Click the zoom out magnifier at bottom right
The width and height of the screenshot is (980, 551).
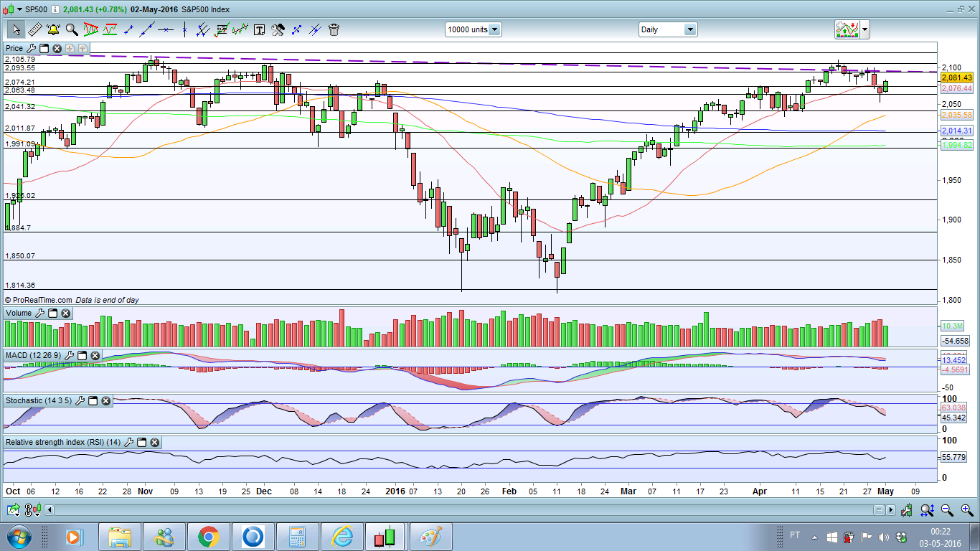(947, 510)
